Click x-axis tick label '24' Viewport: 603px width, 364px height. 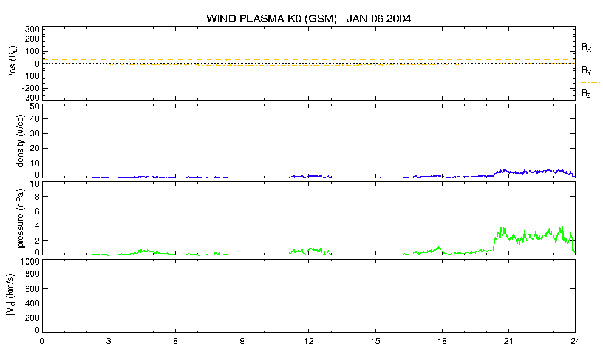point(575,341)
